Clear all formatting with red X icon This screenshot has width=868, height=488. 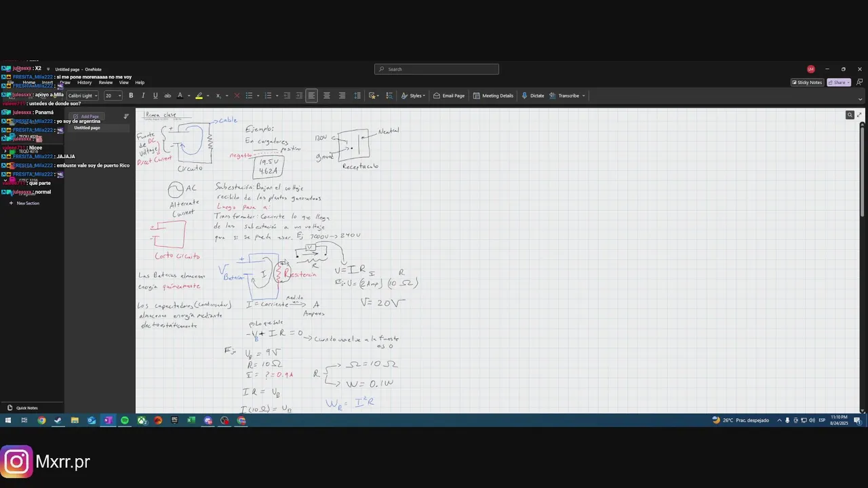tap(237, 96)
